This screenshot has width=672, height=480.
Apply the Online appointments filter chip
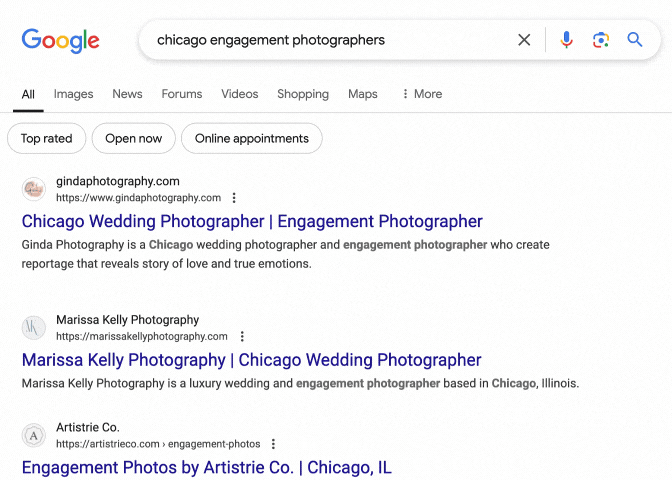point(252,138)
